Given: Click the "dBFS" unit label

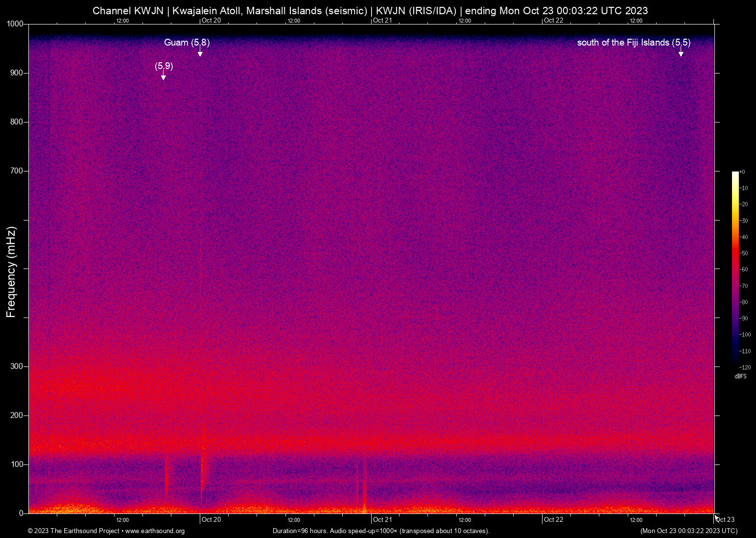Looking at the screenshot, I should point(740,377).
